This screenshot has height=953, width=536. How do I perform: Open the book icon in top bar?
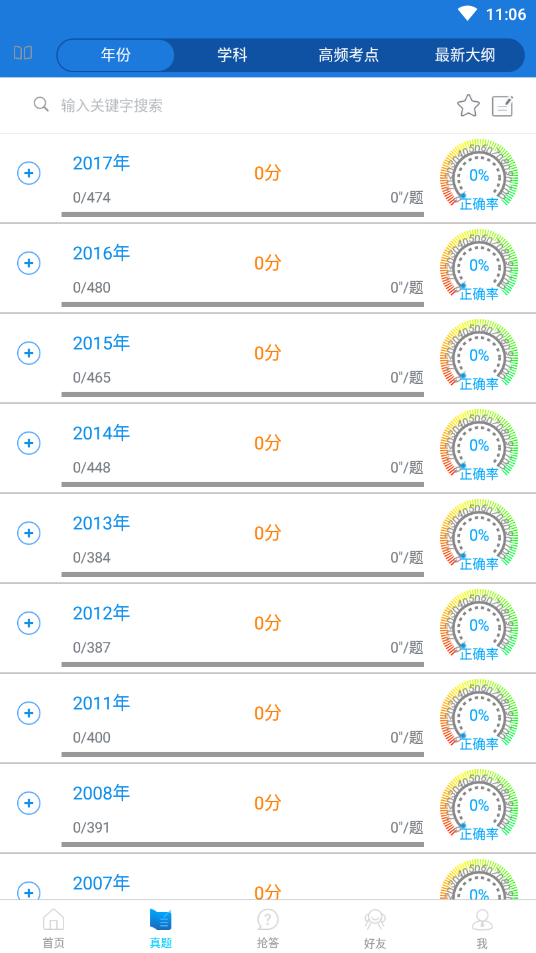[x=23, y=53]
